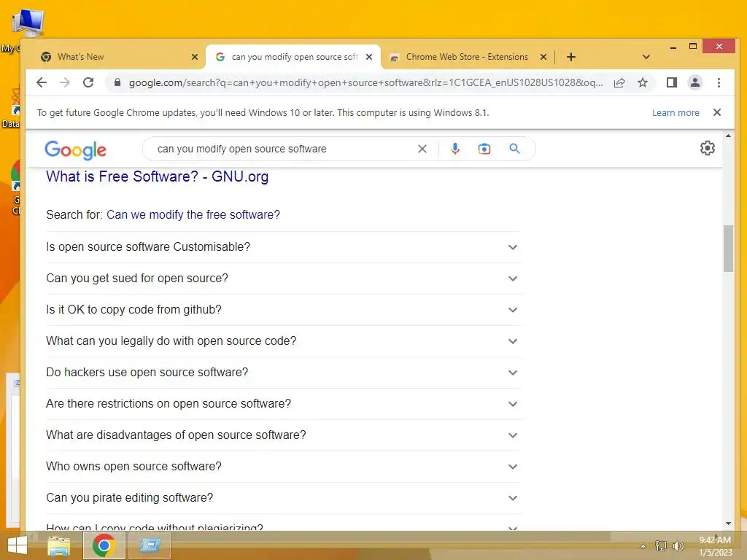Open the tab search dropdown arrow

tap(646, 57)
